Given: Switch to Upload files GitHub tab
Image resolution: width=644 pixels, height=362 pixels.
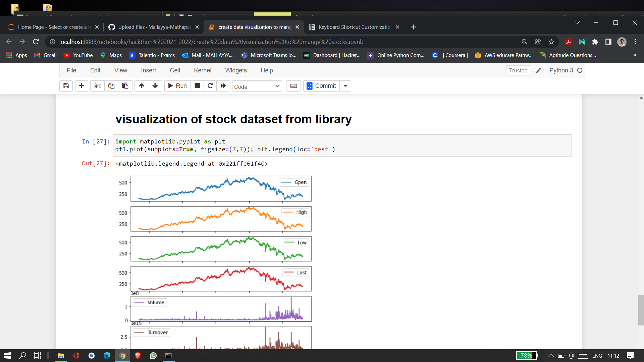Looking at the screenshot, I should [x=154, y=27].
